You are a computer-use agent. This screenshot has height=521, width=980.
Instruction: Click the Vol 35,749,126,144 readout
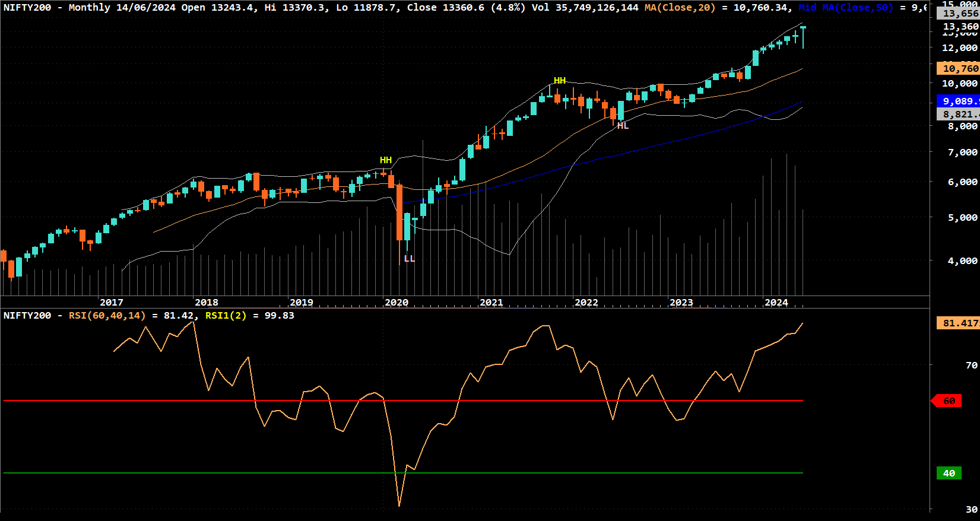[x=585, y=7]
